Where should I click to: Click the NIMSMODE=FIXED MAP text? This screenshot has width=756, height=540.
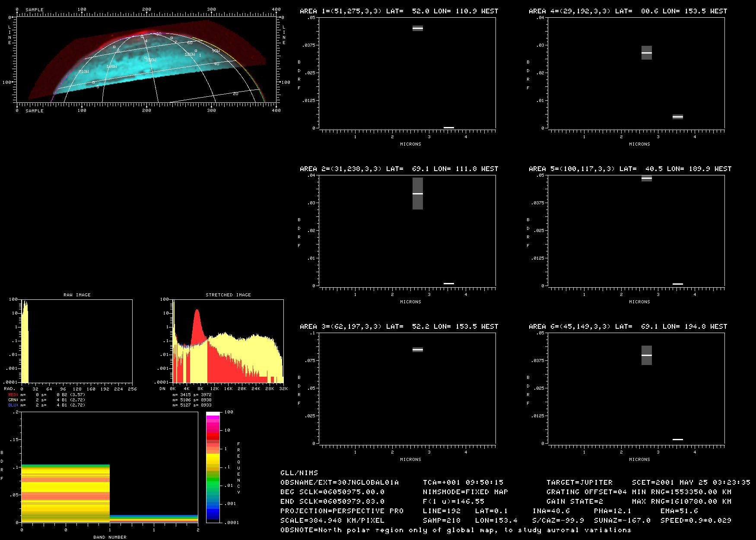(465, 492)
